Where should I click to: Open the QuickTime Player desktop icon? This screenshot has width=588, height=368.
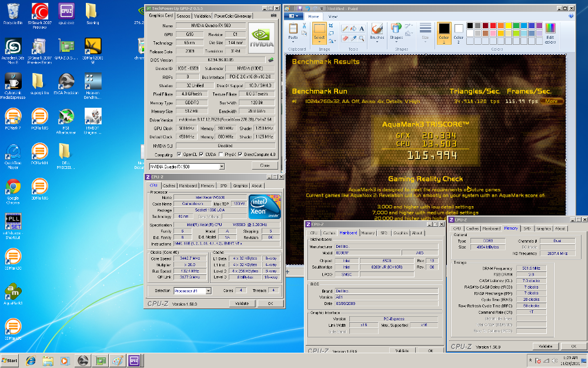[13, 157]
